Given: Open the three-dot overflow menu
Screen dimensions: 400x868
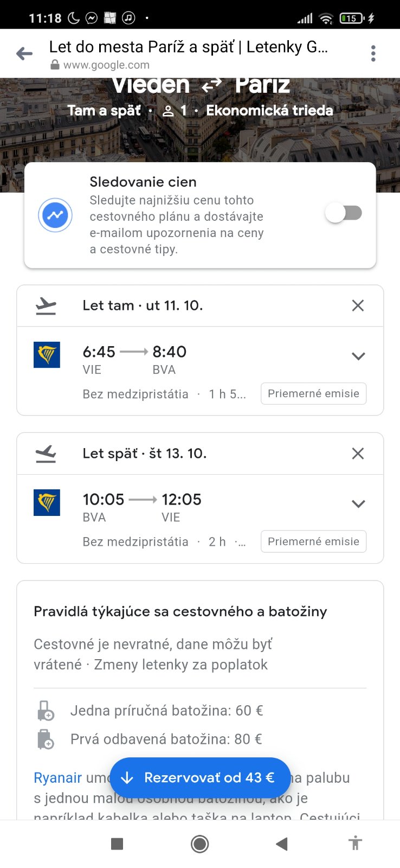Looking at the screenshot, I should click(x=373, y=53).
